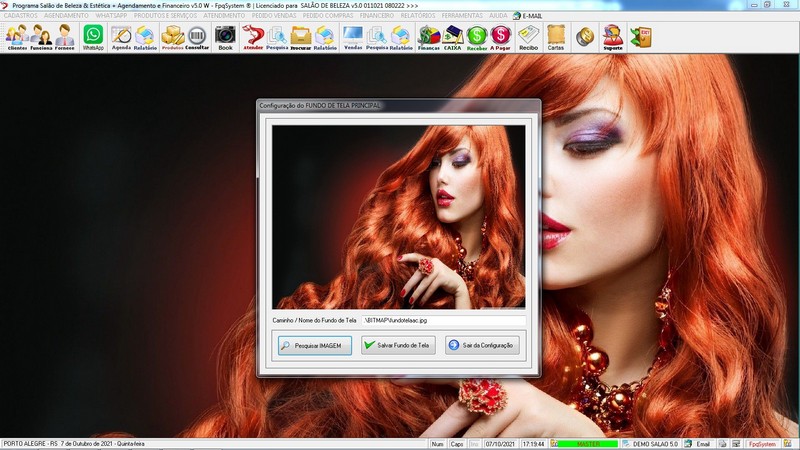Click the exit door icon

point(640,37)
